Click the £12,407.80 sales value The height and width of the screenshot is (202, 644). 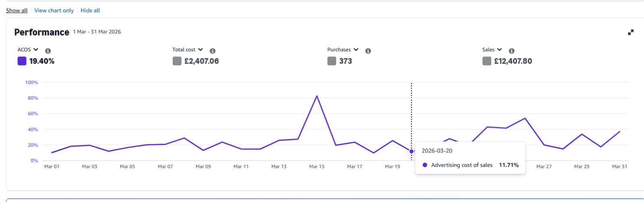(x=513, y=61)
